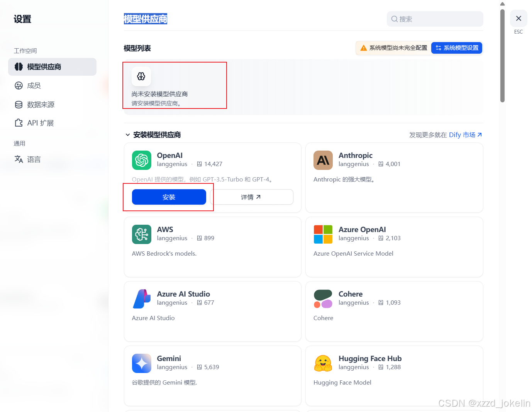
Task: Click the Gemini star logo
Action: pos(142,363)
